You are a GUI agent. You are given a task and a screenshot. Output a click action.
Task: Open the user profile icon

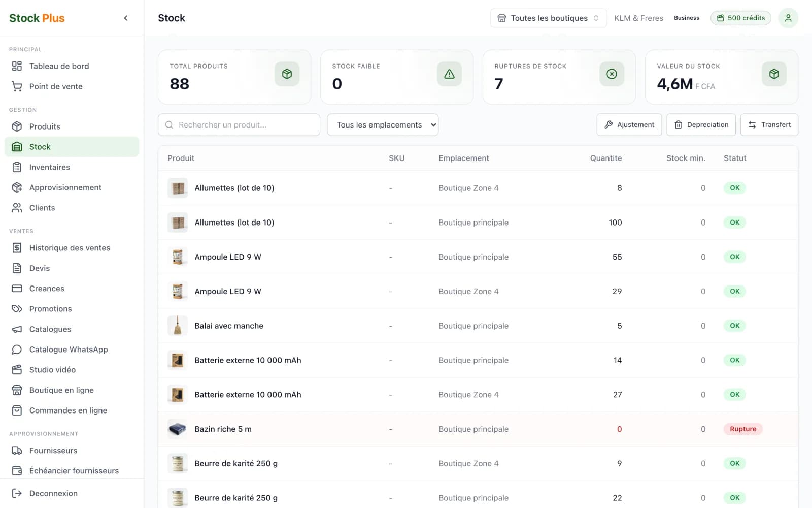pos(788,18)
